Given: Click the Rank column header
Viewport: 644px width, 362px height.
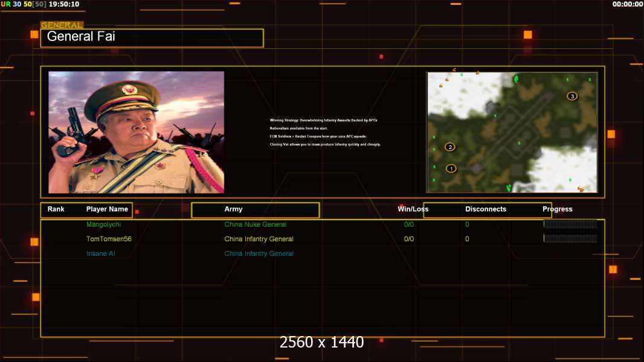Looking at the screenshot, I should [x=56, y=209].
